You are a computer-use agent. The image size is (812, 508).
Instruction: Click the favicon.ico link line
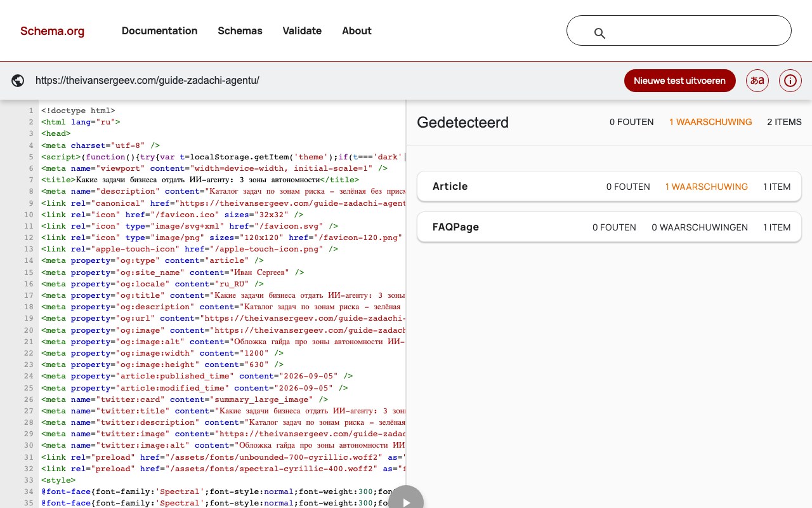173,215
